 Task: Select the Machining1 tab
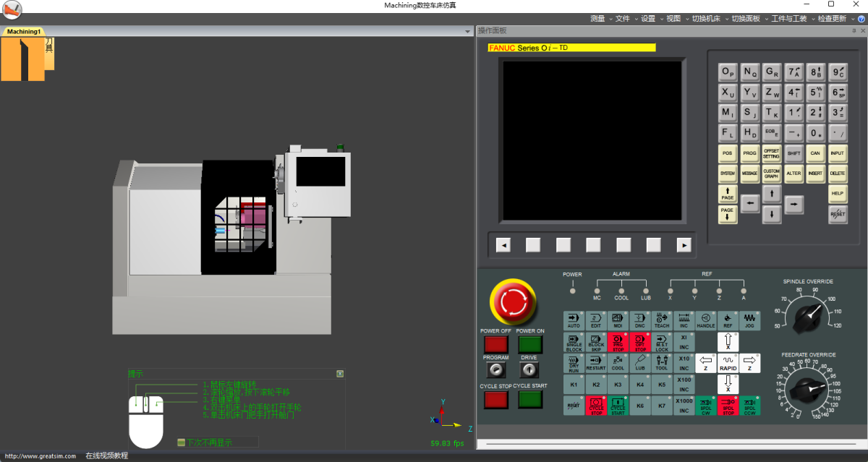tap(24, 32)
